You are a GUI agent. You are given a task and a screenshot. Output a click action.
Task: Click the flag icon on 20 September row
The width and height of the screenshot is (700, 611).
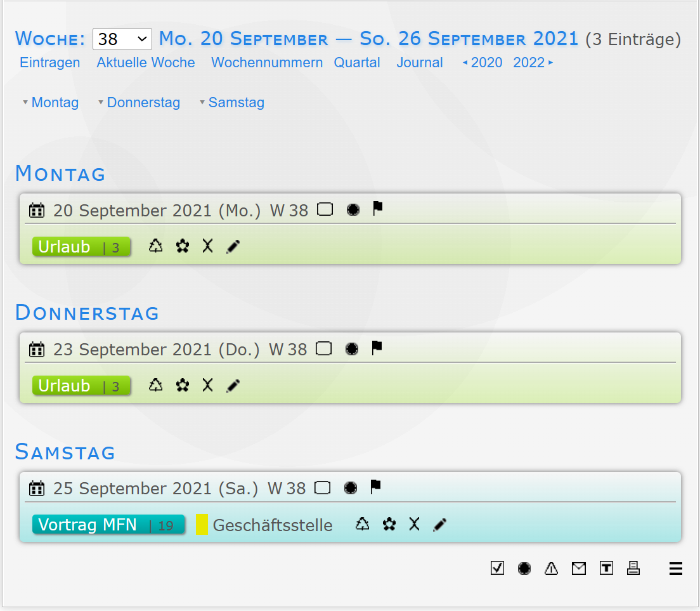click(x=378, y=208)
